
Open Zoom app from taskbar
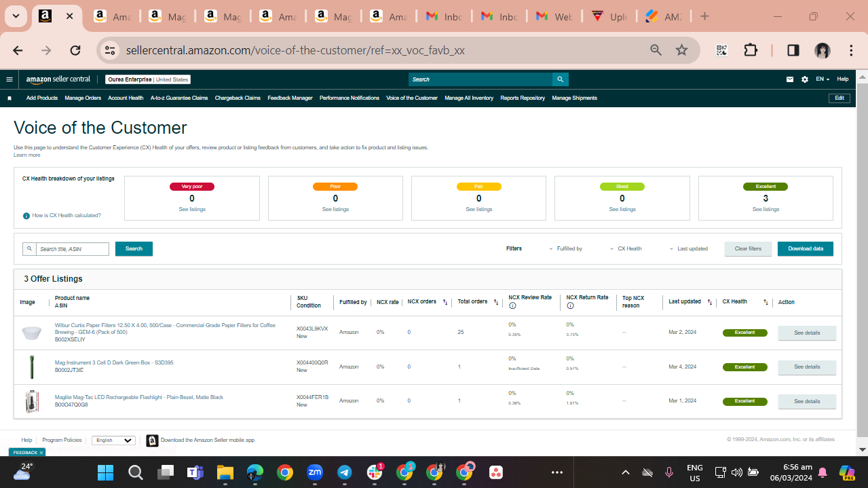315,472
